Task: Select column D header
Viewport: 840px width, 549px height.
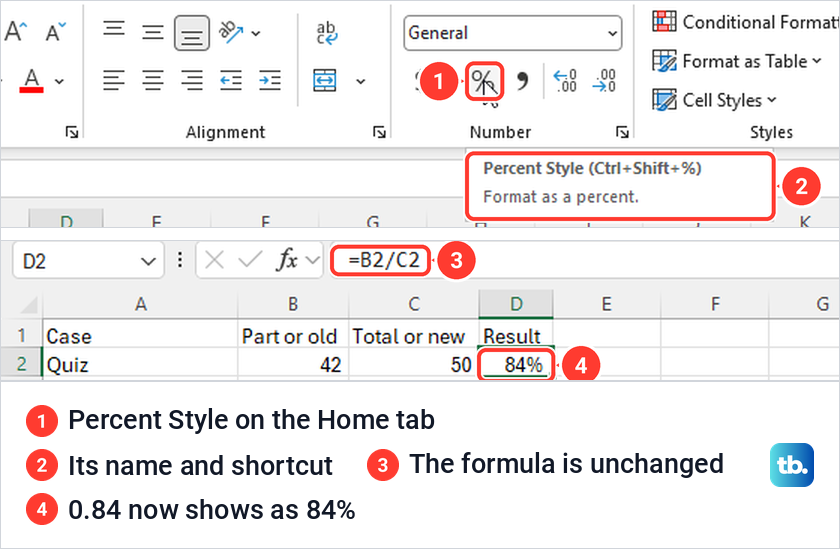Action: (x=516, y=304)
